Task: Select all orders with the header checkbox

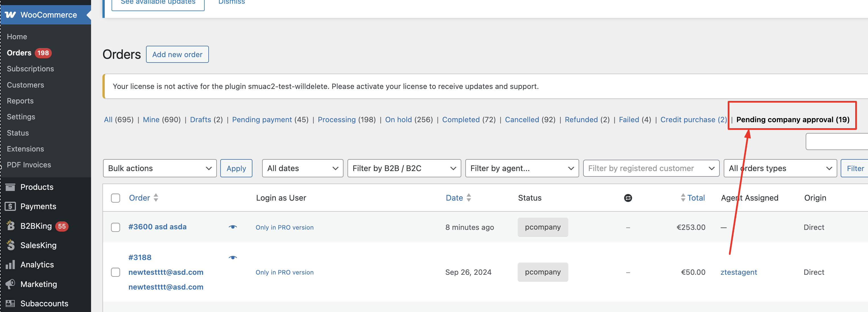Action: point(116,198)
